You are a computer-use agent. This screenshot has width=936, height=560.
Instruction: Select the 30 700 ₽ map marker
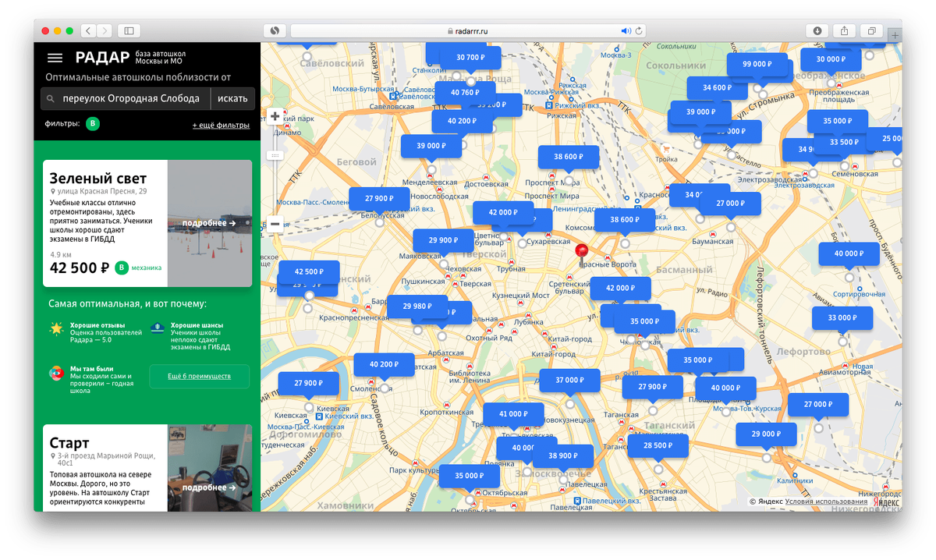point(470,58)
